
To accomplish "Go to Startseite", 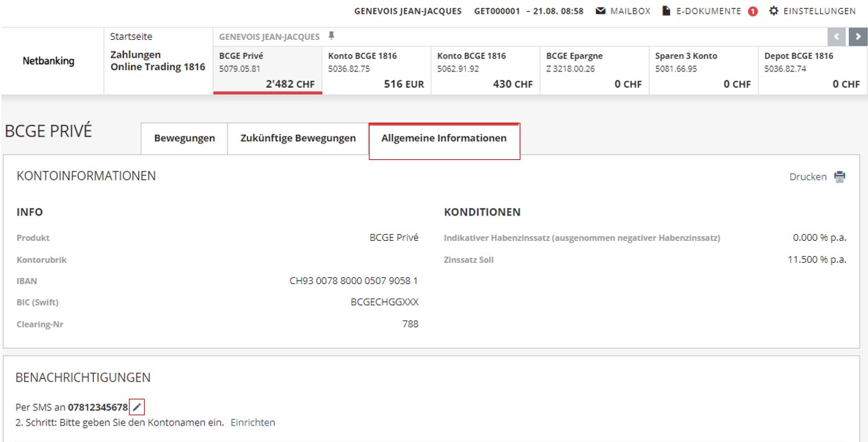I will 131,36.
